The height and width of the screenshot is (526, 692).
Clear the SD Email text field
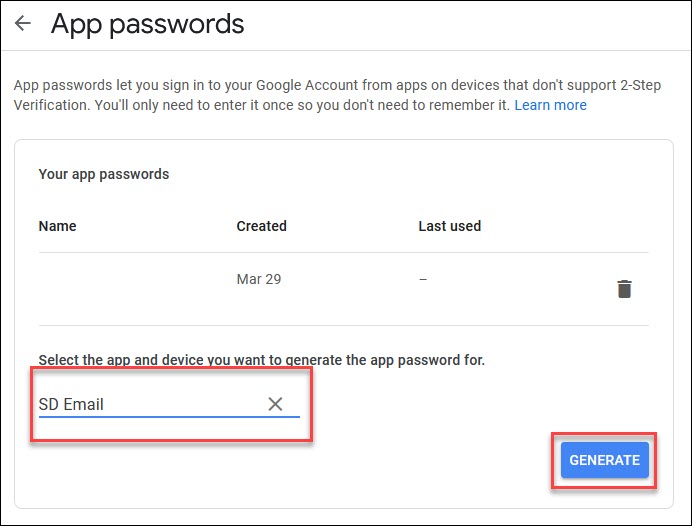click(x=275, y=404)
